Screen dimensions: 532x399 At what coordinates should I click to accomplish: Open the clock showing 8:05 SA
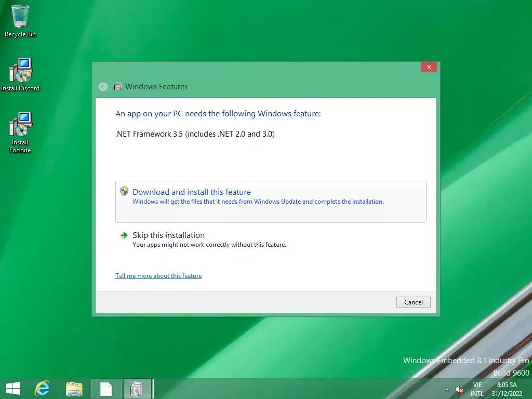(507, 389)
